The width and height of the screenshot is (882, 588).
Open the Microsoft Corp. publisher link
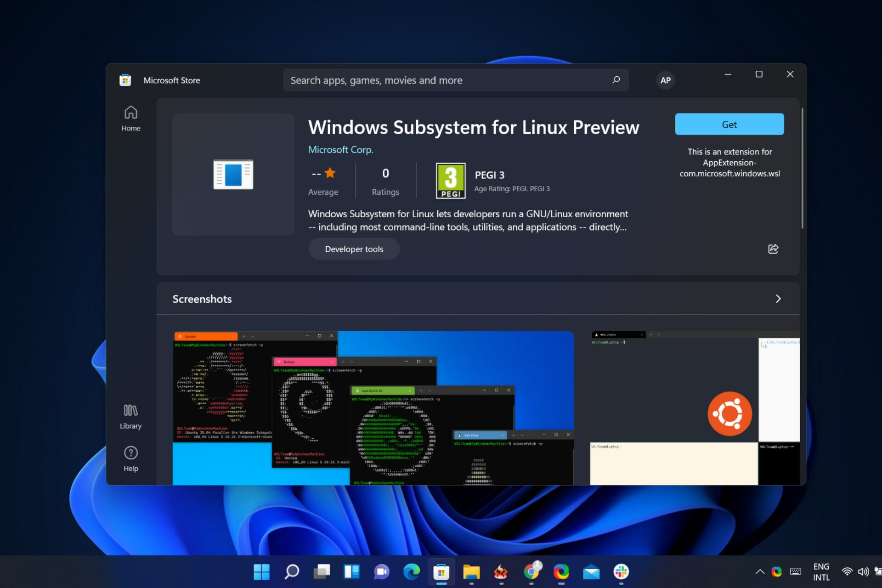coord(340,149)
